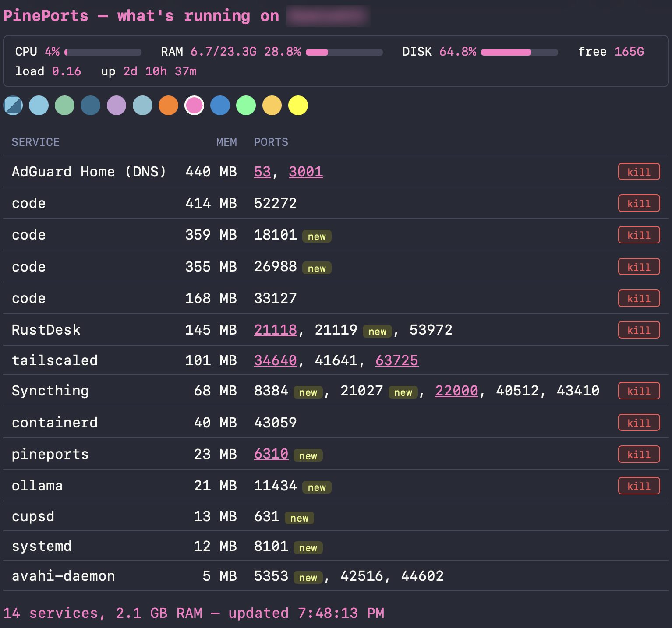Click the PORTS column header
Screen dimensions: 672x628
point(271,142)
